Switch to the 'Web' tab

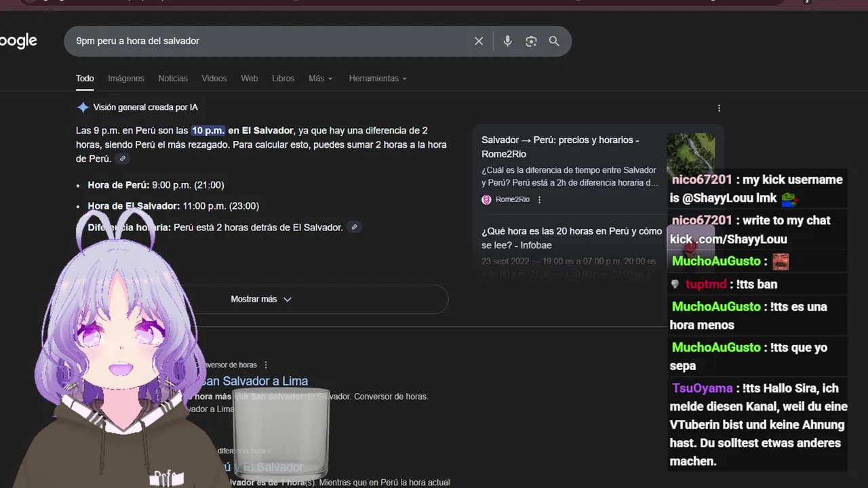(x=250, y=79)
